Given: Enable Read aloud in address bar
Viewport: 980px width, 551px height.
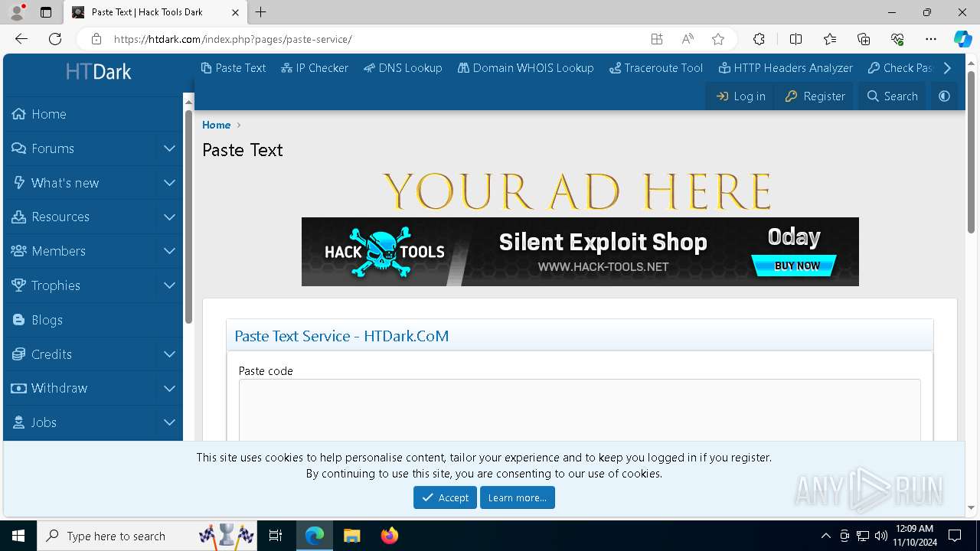Looking at the screenshot, I should 688,39.
